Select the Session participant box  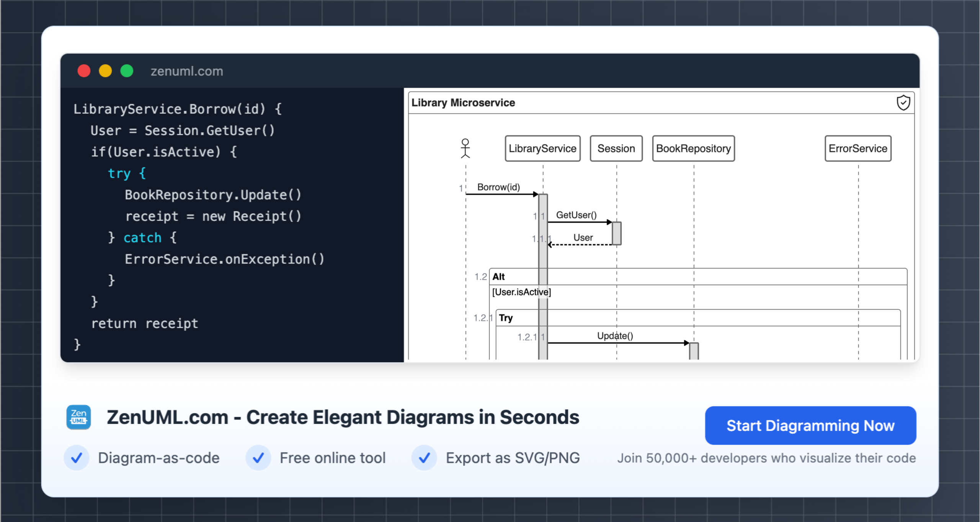616,149
